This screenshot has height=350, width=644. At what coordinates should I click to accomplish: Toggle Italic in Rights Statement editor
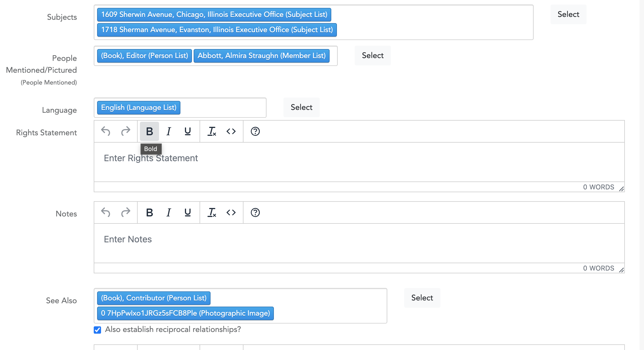[169, 131]
